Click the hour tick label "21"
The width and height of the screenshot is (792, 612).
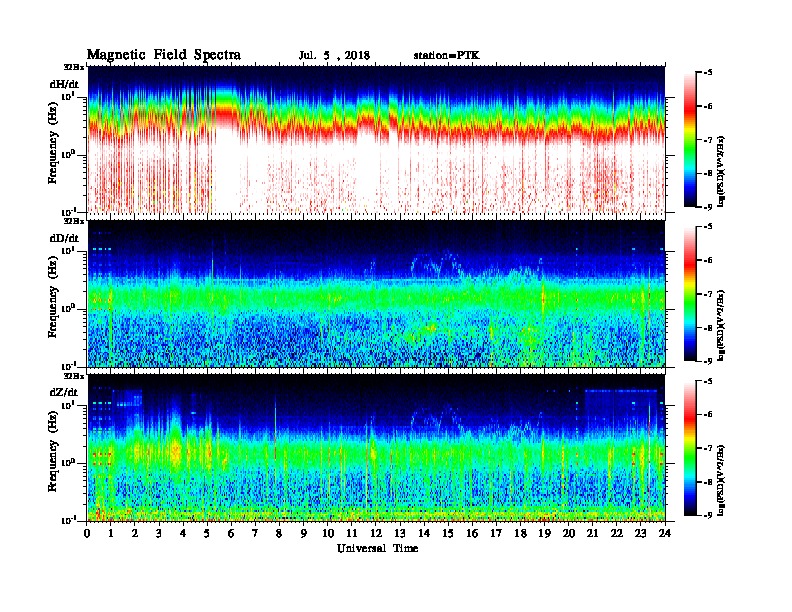tap(592, 533)
